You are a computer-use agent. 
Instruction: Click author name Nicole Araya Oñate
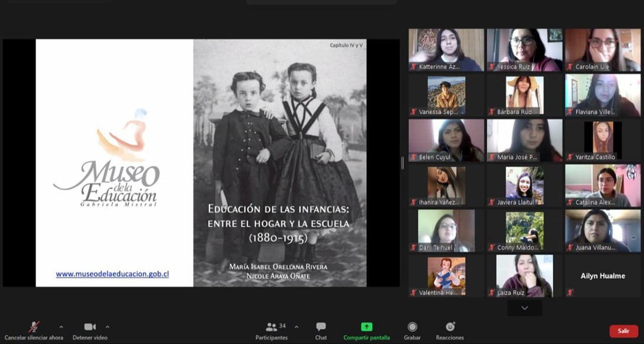279,276
